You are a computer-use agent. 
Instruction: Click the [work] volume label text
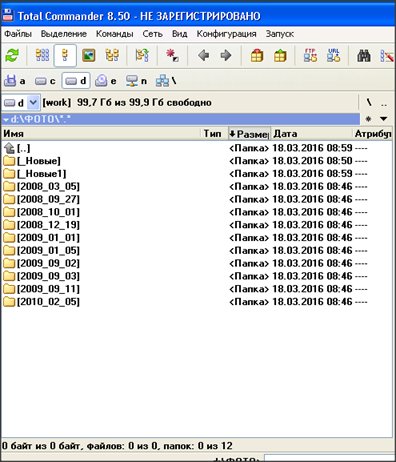(57, 103)
